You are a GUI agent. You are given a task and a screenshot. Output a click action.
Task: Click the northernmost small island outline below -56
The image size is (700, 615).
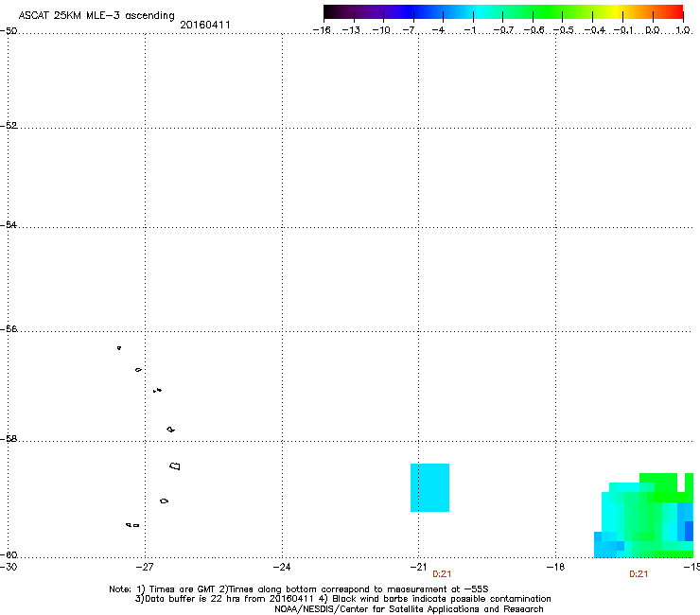tap(119, 348)
